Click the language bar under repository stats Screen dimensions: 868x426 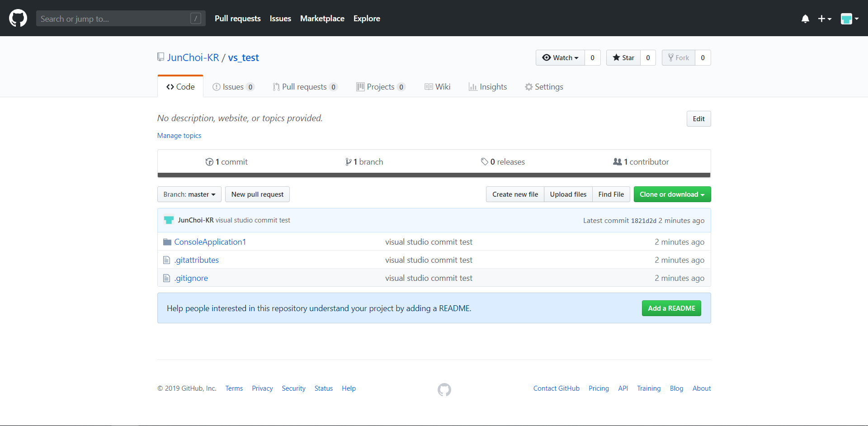pos(434,175)
